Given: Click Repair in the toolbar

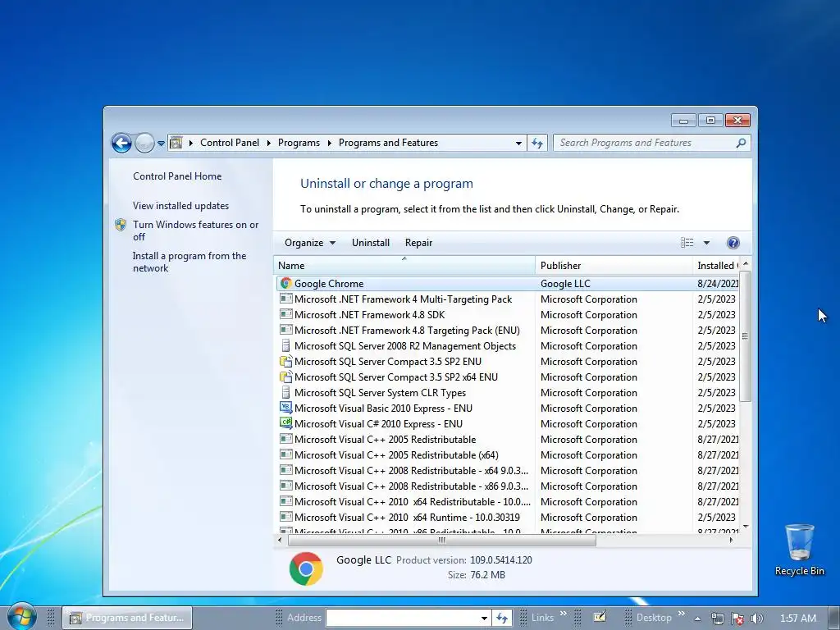Looking at the screenshot, I should 418,243.
